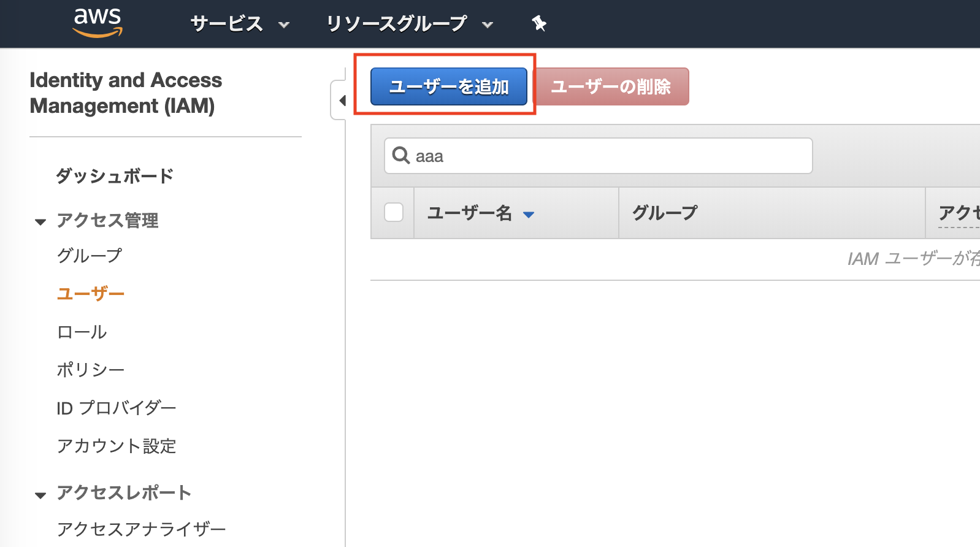Open アカウント設定 in the sidebar

117,446
